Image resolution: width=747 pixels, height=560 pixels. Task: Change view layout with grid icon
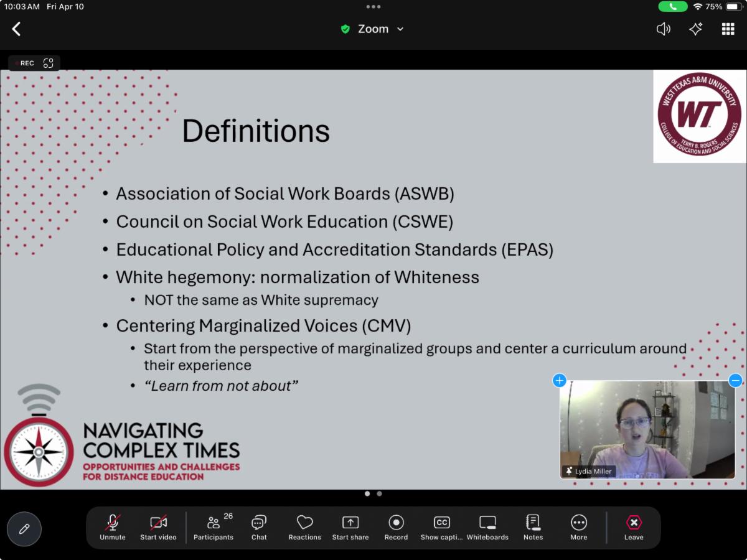click(728, 29)
